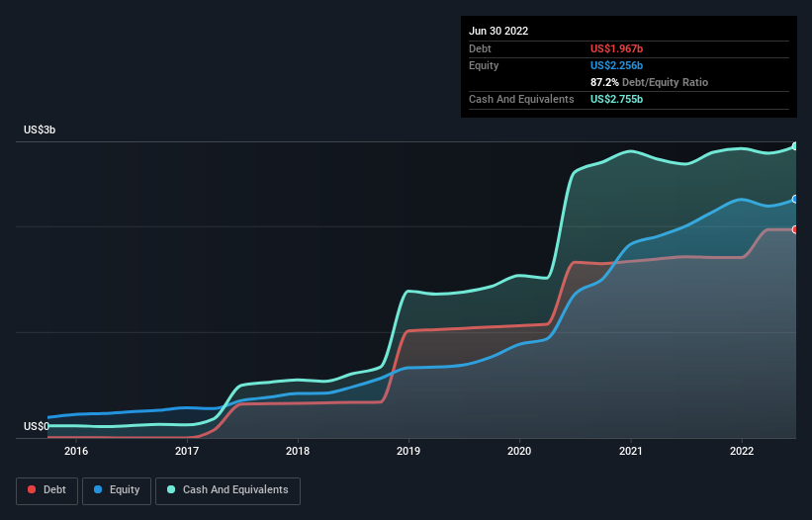Screen dimensions: 812x520
Task: Click the Equity label in tooltip
Action: [x=484, y=65]
